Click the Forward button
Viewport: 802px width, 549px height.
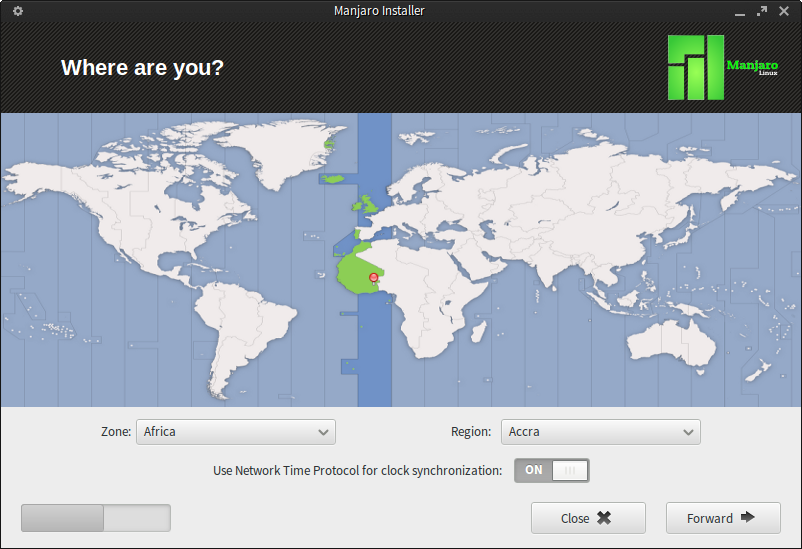point(723,518)
